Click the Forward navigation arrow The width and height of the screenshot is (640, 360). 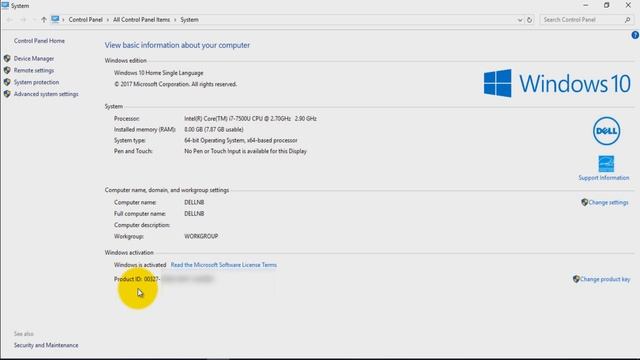click(x=23, y=20)
